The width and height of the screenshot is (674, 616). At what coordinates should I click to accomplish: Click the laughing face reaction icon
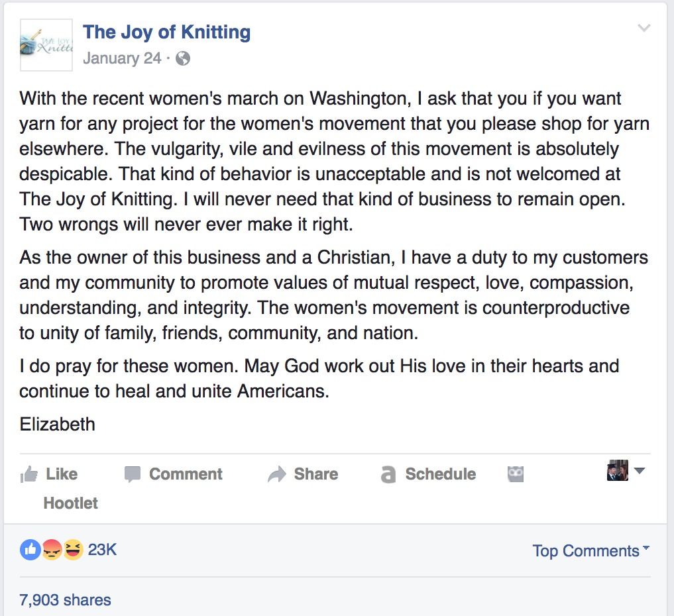(x=73, y=550)
